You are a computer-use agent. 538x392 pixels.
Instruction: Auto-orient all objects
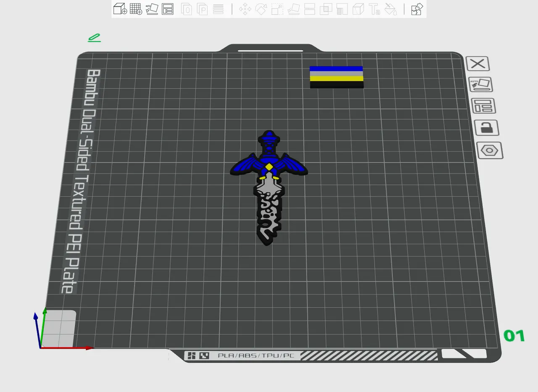(x=152, y=9)
